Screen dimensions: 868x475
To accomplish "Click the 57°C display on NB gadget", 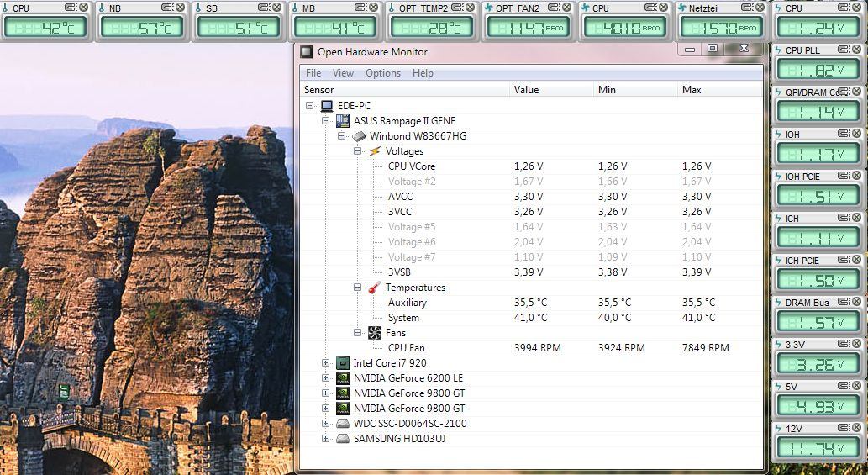I will click(141, 28).
